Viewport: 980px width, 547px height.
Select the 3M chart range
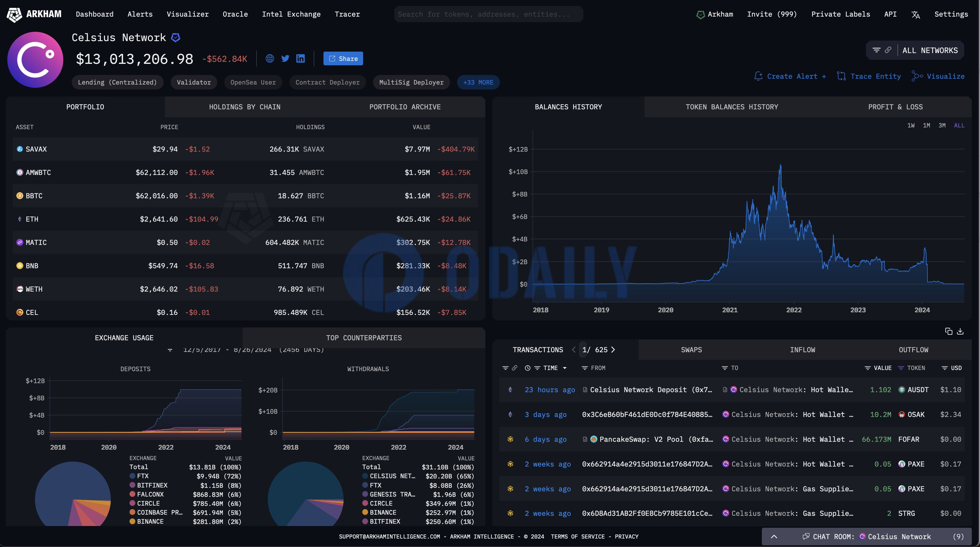point(942,125)
